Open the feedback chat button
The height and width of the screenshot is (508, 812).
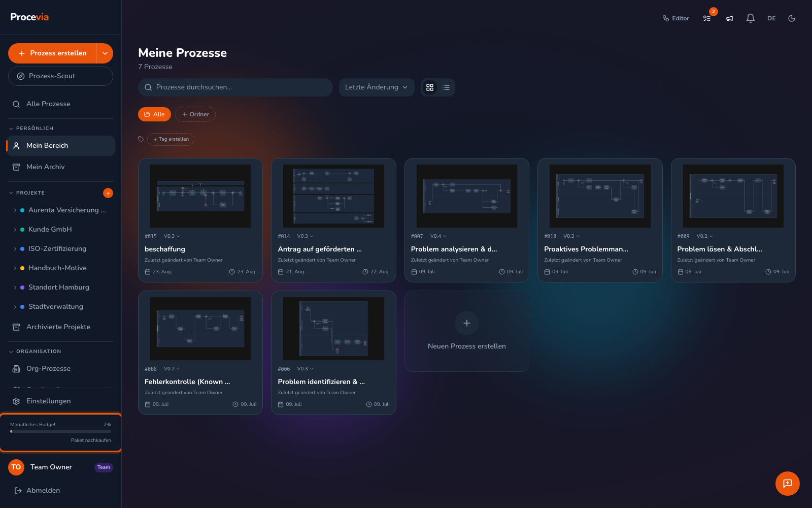[x=788, y=484]
